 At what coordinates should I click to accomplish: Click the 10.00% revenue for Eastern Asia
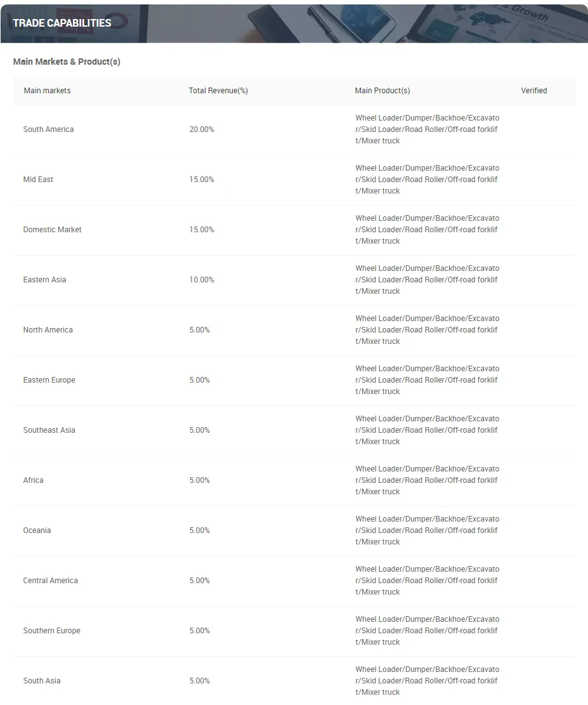tap(202, 280)
